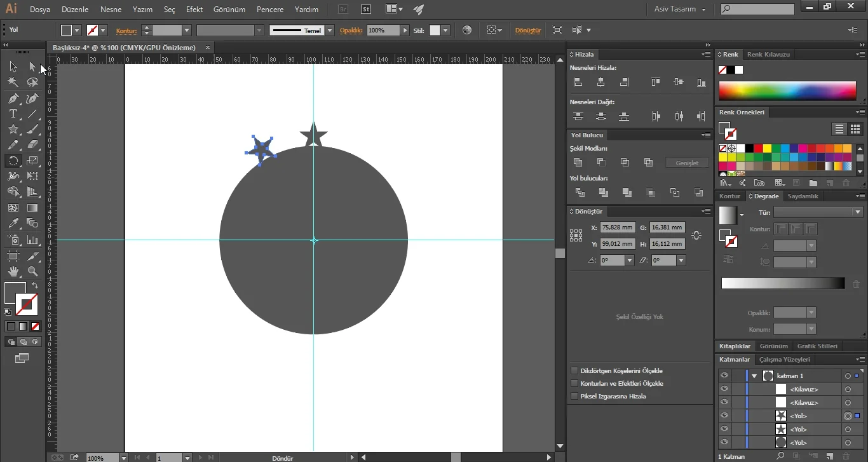868x462 pixels.
Task: Click vertical align top icon
Action: coord(656,82)
